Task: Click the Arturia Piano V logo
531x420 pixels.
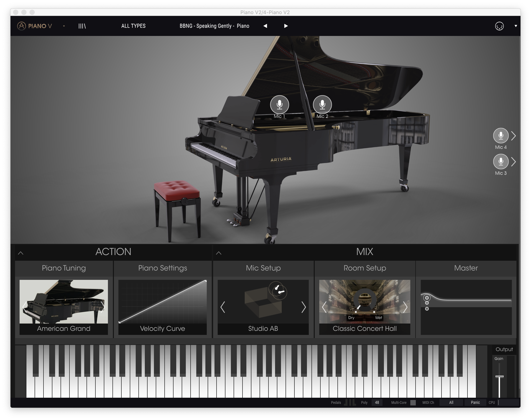Action: [x=34, y=26]
